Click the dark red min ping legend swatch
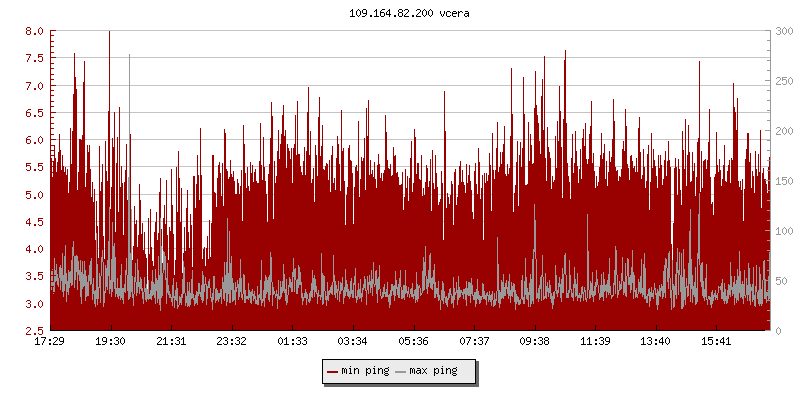 pos(333,371)
